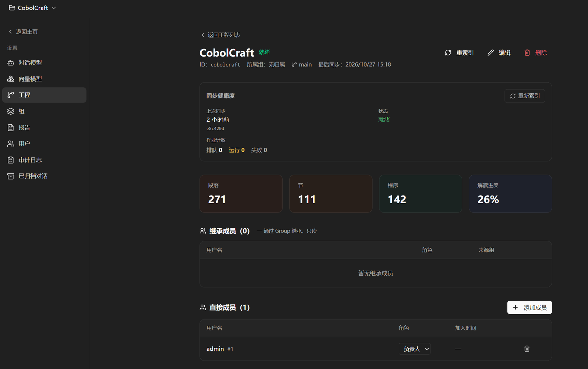The width and height of the screenshot is (588, 369).
Task: Click the 运行 0 job count
Action: coord(237,150)
